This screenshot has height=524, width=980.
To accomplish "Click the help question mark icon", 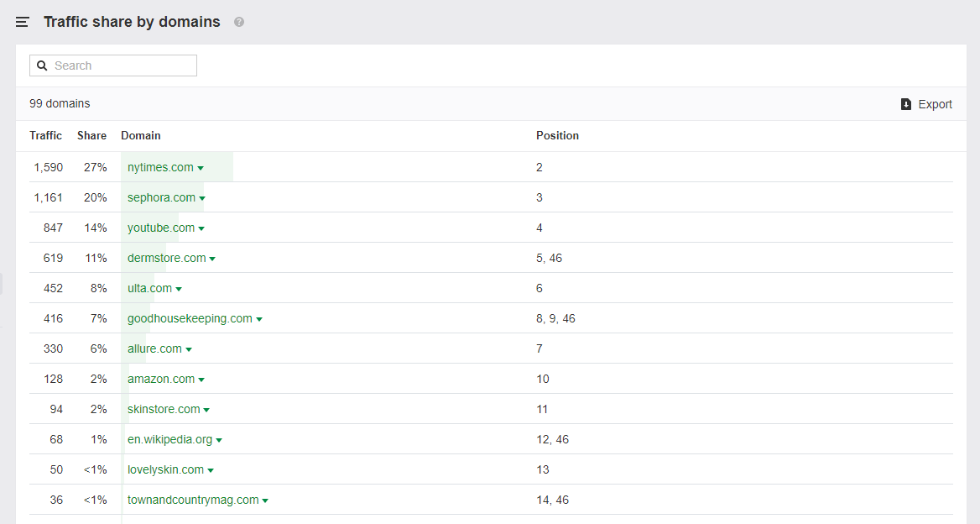I will 239,22.
